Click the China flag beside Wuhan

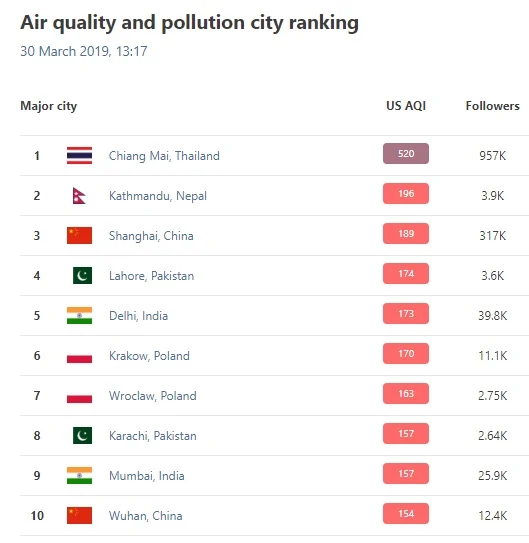79,515
